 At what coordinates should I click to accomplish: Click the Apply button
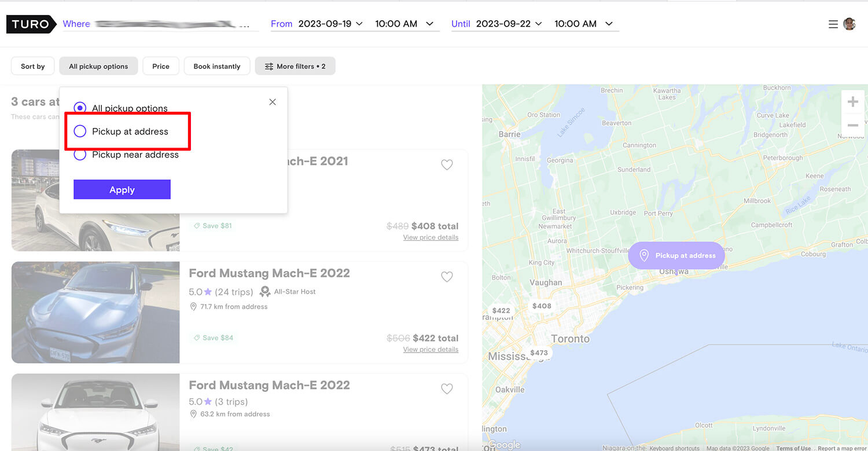122,189
